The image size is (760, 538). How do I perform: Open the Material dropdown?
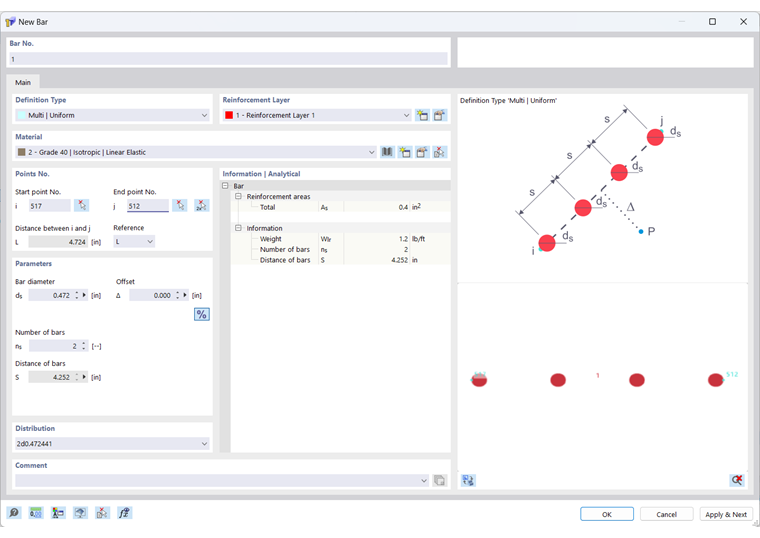(x=371, y=152)
